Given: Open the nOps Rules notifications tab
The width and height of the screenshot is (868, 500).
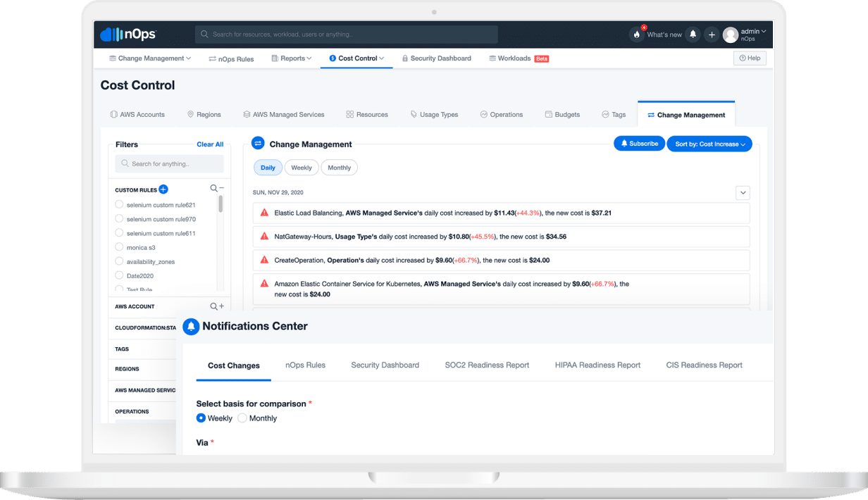Looking at the screenshot, I should point(305,365).
